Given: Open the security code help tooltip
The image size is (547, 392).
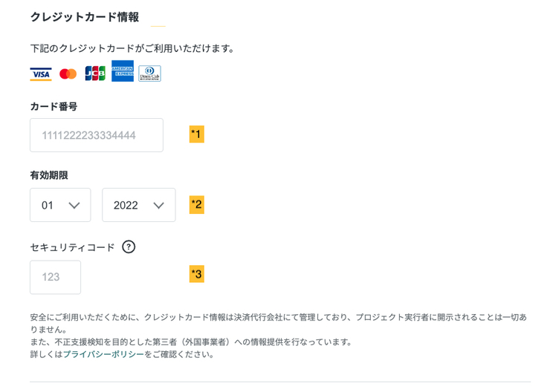Looking at the screenshot, I should pyautogui.click(x=129, y=247).
